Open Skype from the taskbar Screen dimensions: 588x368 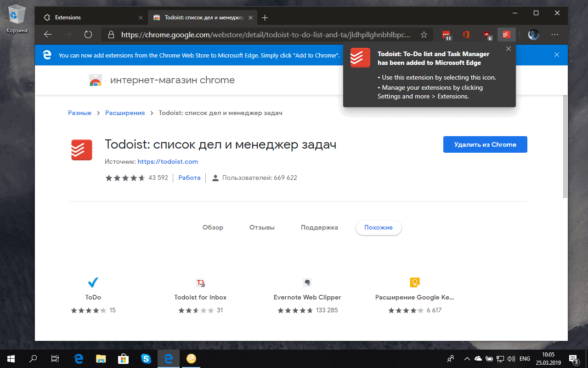point(146,358)
